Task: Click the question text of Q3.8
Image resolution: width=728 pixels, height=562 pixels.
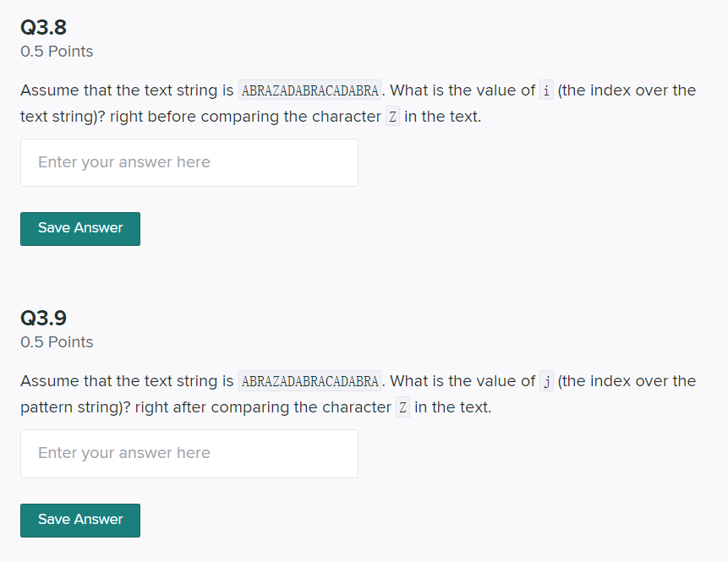Action: pyautogui.click(x=127, y=90)
